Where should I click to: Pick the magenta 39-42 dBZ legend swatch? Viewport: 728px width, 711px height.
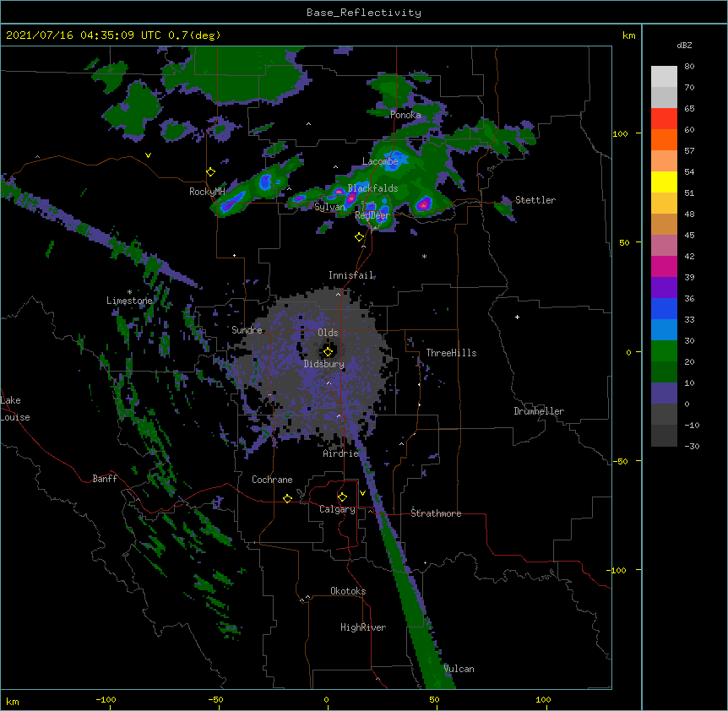[x=664, y=266]
